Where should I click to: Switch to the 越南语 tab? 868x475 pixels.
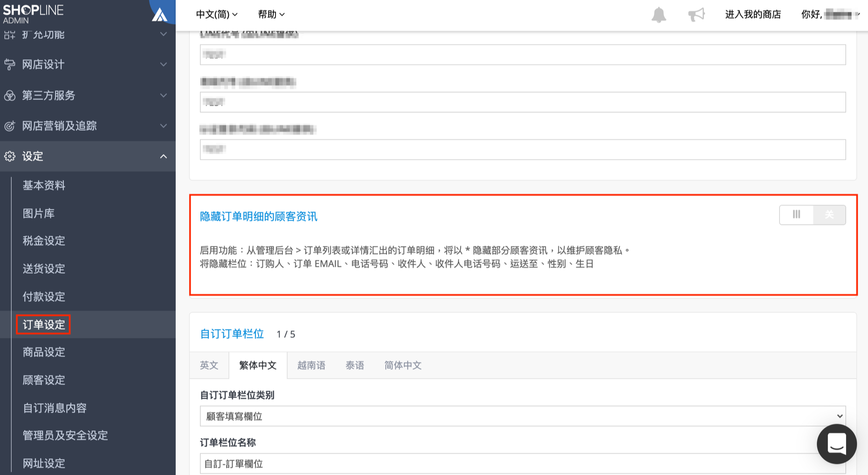(311, 365)
